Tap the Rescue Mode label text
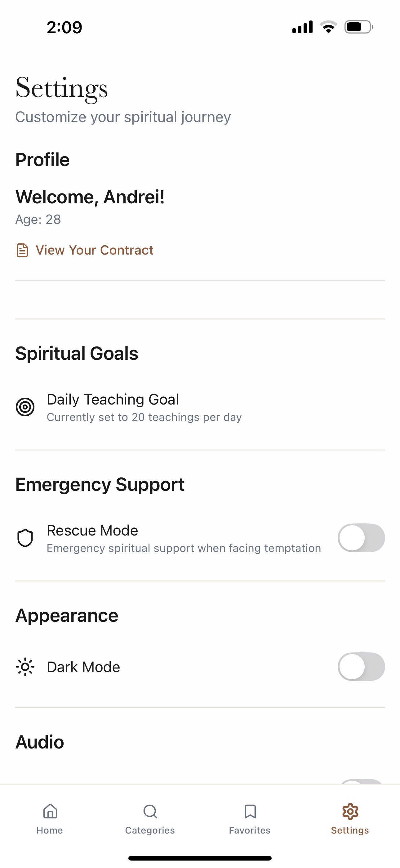 pos(93,530)
